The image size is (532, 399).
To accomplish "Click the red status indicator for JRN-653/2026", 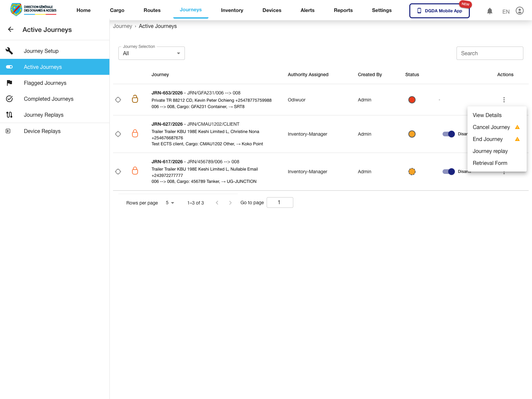I will [x=412, y=100].
